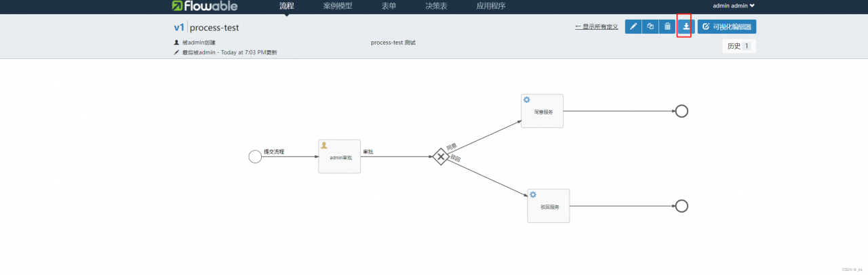Open the 流程 tab
The height and width of the screenshot is (275, 868).
(x=287, y=6)
